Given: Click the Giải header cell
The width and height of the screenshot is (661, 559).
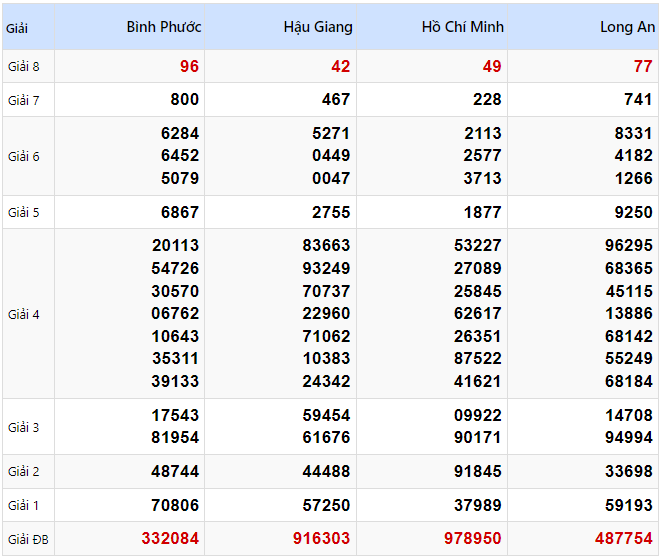Looking at the screenshot, I should (17, 28).
